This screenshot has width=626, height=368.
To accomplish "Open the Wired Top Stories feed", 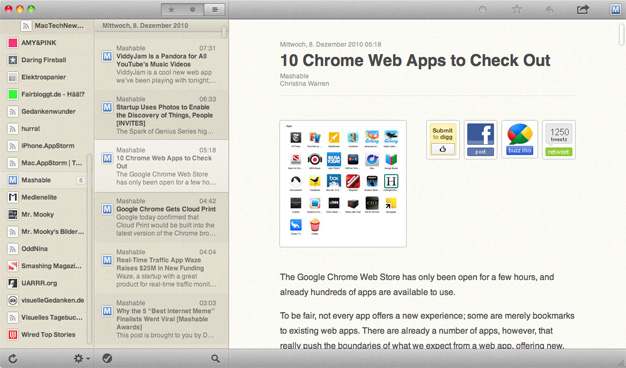I will click(x=47, y=334).
